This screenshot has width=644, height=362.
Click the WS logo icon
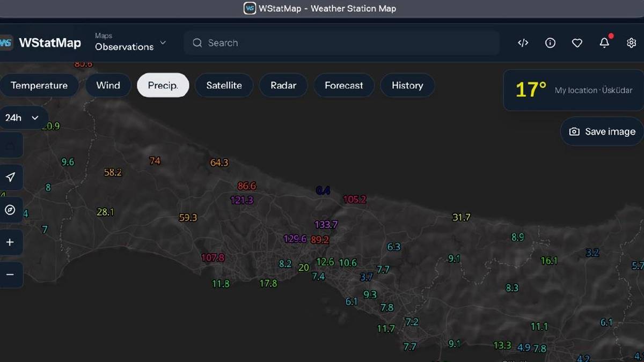(x=6, y=43)
